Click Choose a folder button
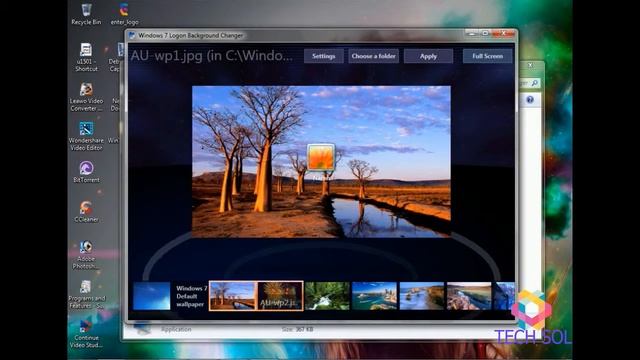The height and width of the screenshot is (360, 640). tap(373, 56)
